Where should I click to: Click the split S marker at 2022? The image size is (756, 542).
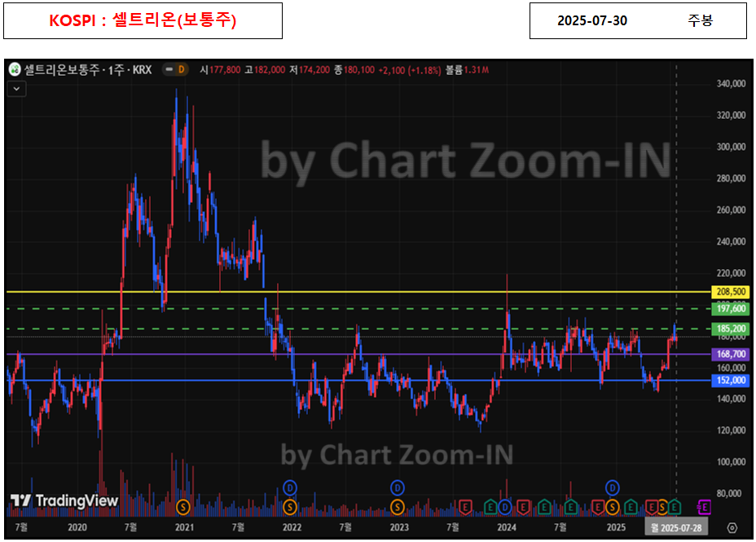coord(290,507)
